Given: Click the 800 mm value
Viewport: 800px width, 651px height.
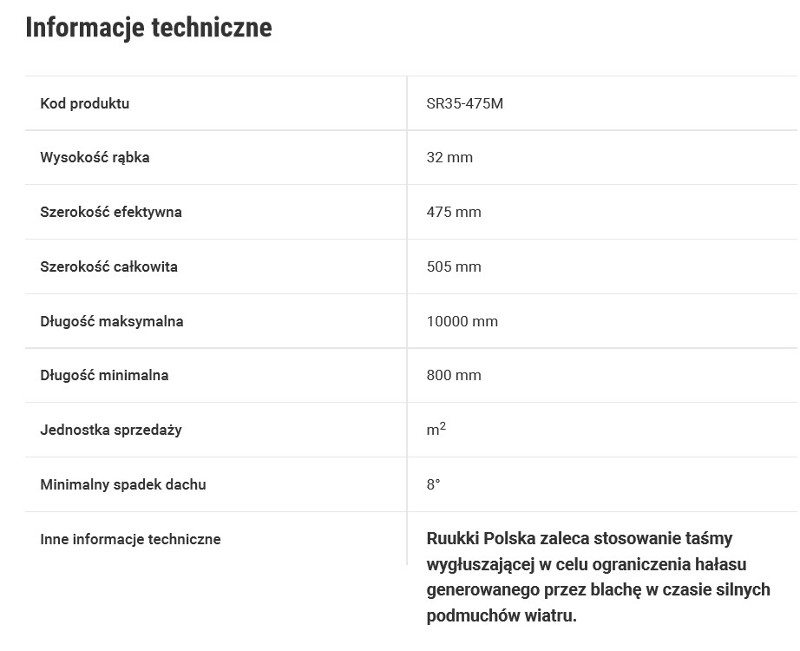Looking at the screenshot, I should pyautogui.click(x=454, y=375).
